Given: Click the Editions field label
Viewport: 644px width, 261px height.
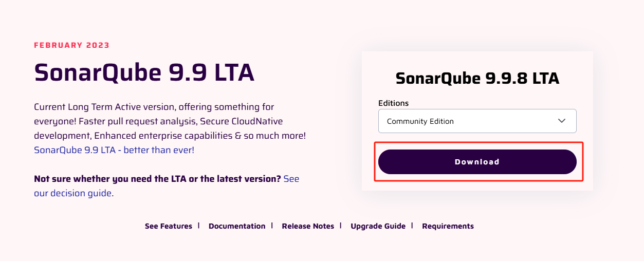Looking at the screenshot, I should coord(393,103).
